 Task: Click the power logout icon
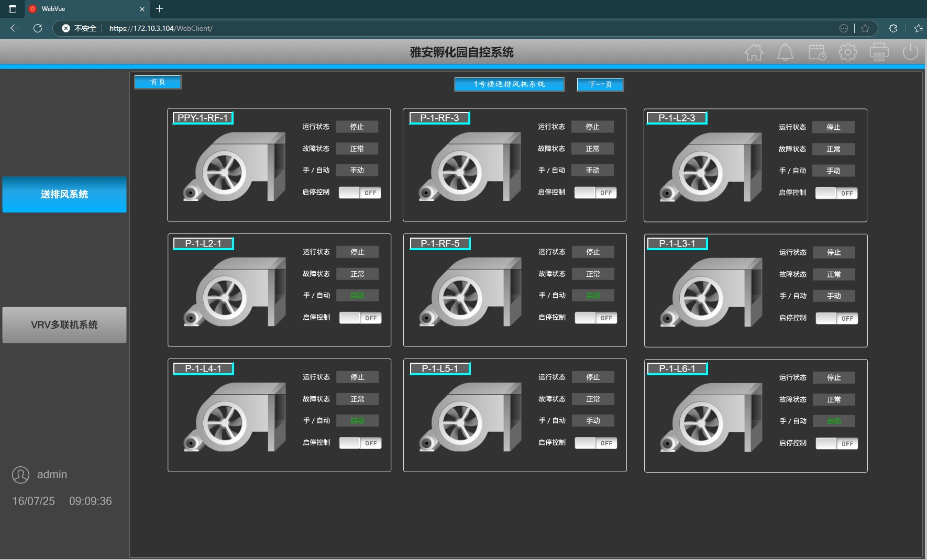pos(910,52)
